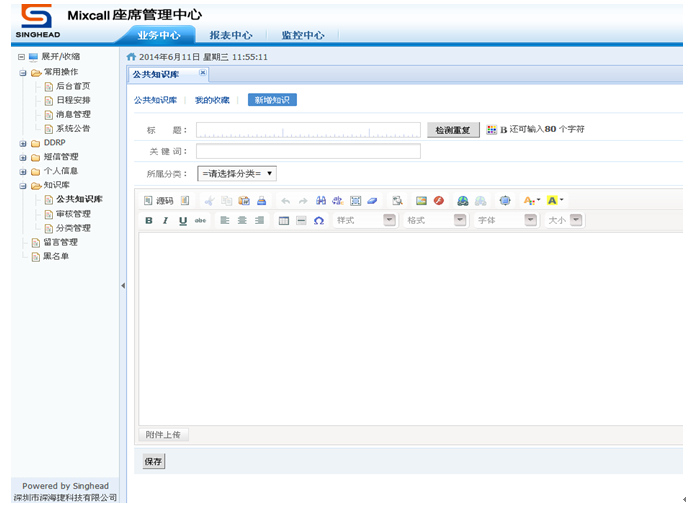The height and width of the screenshot is (506, 686).
Task: Toggle italic formatting in the editor
Action: click(x=165, y=220)
